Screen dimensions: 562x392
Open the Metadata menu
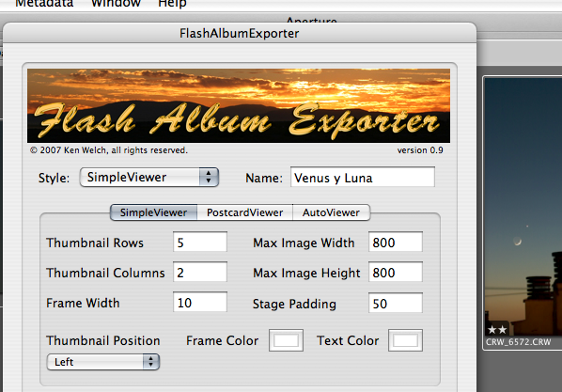point(44,4)
